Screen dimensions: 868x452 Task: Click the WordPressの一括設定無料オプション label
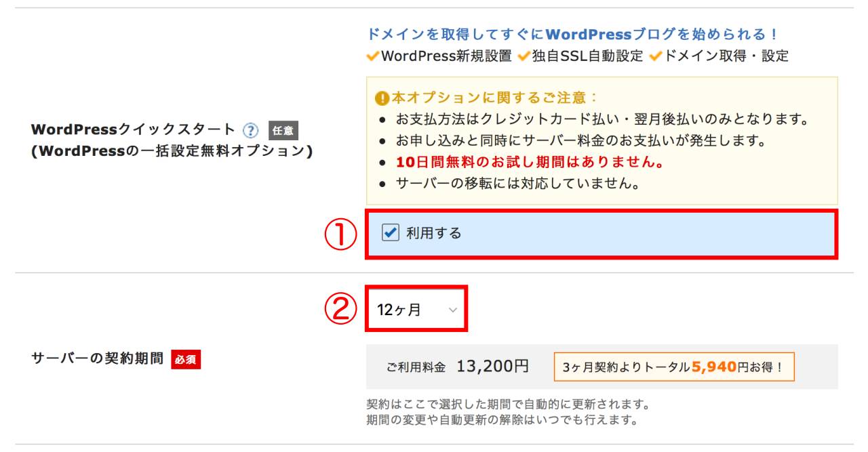[172, 151]
